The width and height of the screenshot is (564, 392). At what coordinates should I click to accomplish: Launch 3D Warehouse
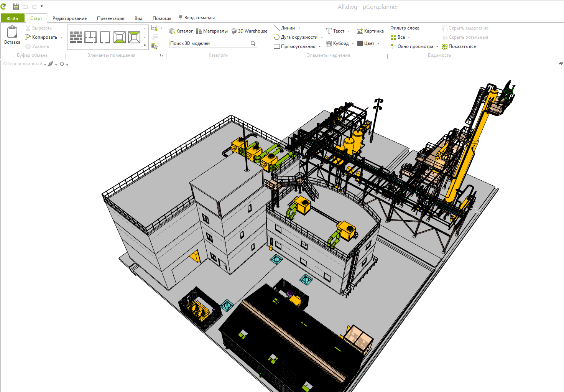249,31
